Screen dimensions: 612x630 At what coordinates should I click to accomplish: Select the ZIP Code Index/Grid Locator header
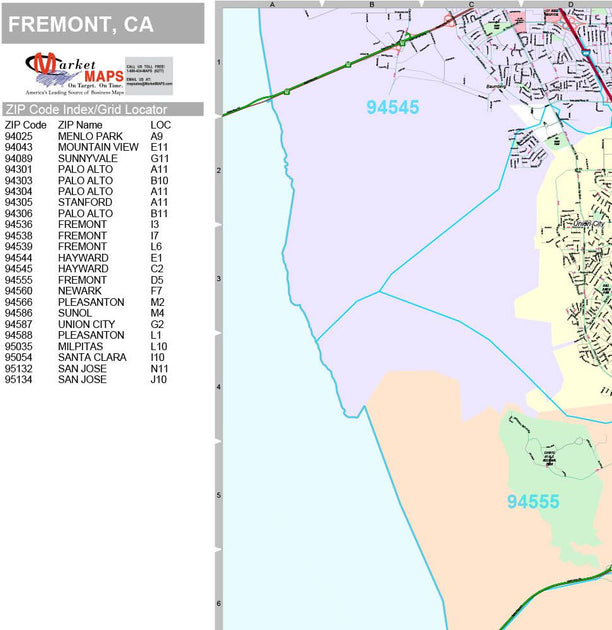pos(85,109)
